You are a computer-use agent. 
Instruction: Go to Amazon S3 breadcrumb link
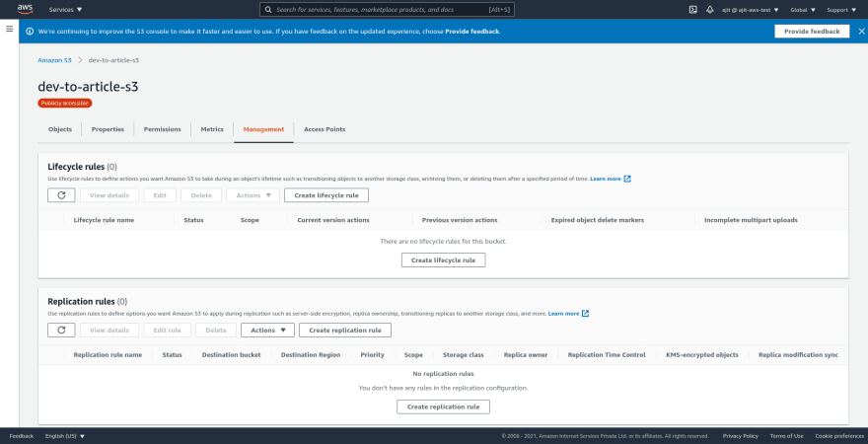(x=54, y=60)
